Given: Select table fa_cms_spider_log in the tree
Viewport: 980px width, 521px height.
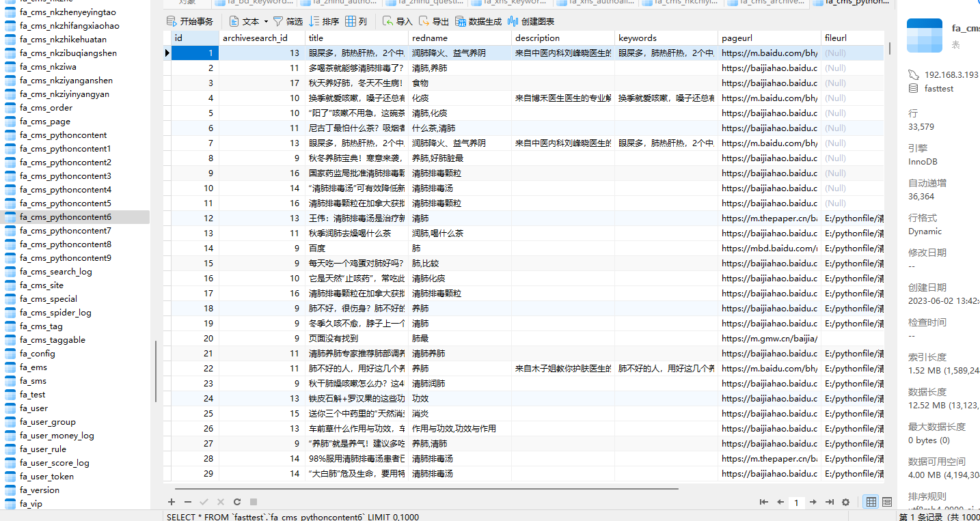Looking at the screenshot, I should pos(55,313).
